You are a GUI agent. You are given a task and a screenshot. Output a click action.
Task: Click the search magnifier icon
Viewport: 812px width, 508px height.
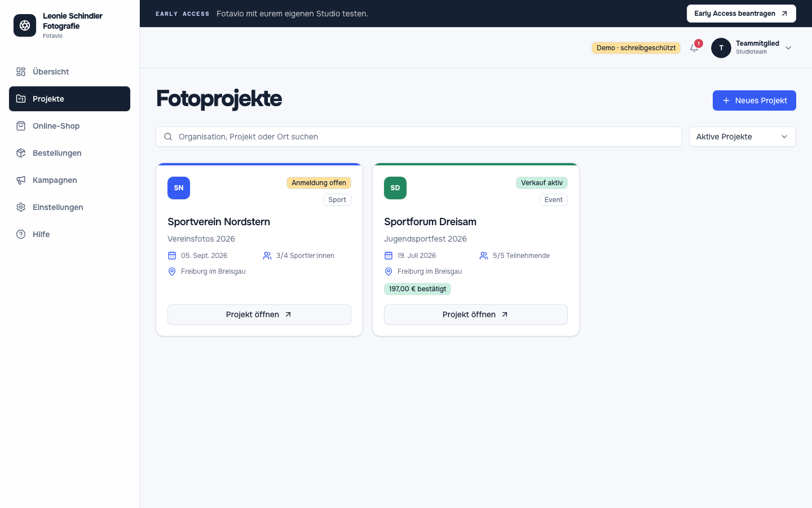point(168,137)
